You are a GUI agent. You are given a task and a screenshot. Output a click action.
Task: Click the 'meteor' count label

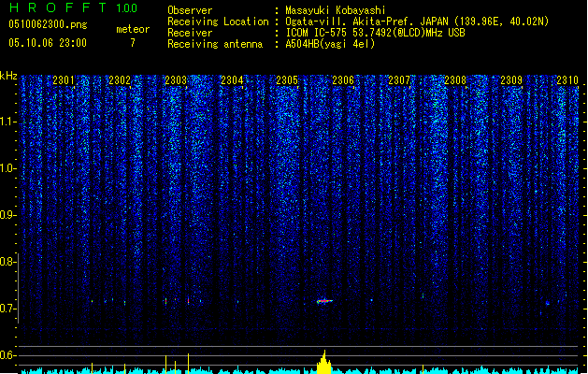point(133,29)
